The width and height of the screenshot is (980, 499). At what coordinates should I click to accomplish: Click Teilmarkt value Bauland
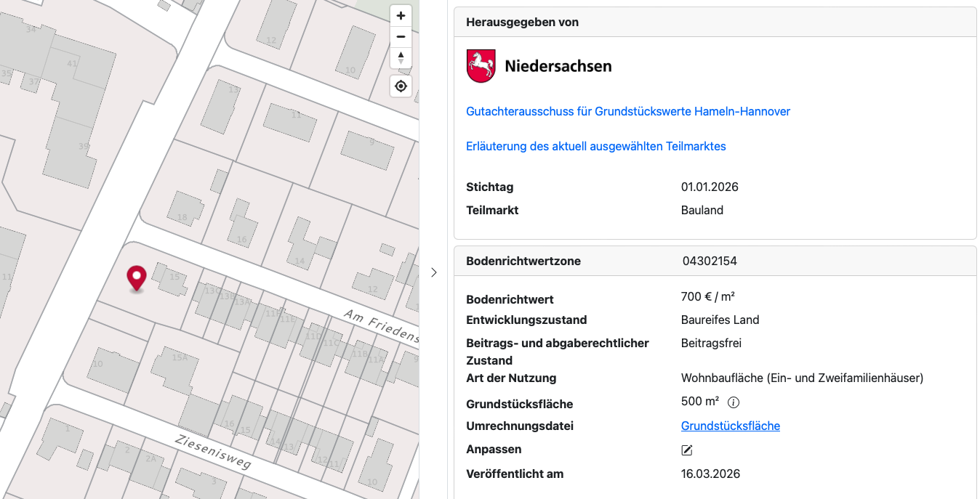point(702,210)
